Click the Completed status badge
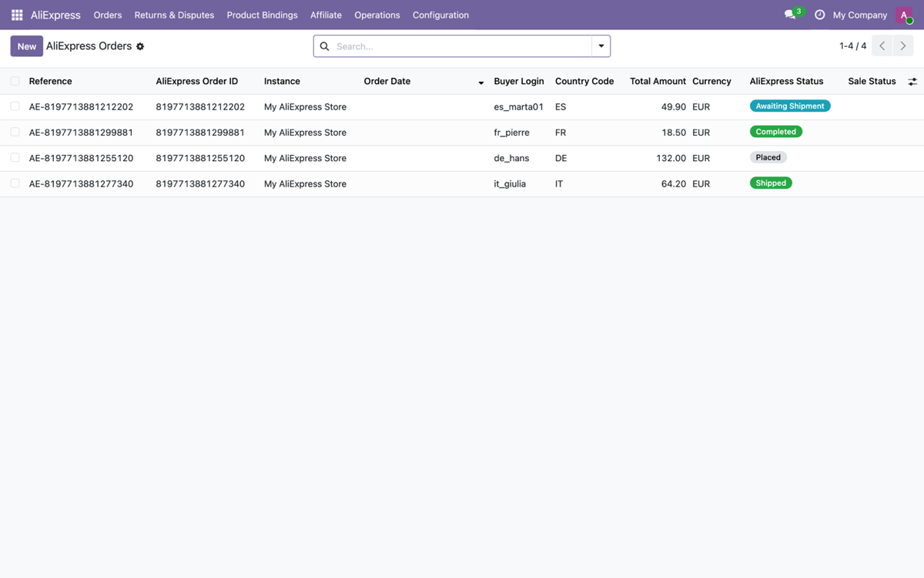The width and height of the screenshot is (924, 578). [x=776, y=132]
